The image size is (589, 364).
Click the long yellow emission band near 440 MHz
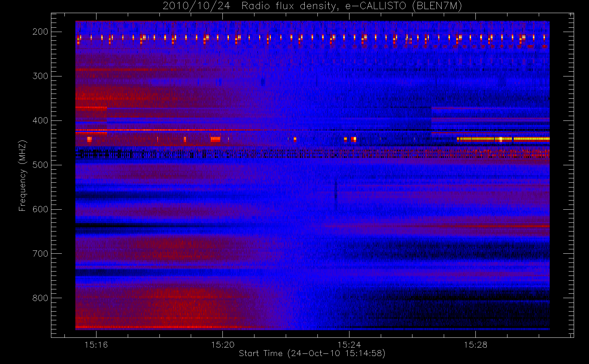(503, 139)
